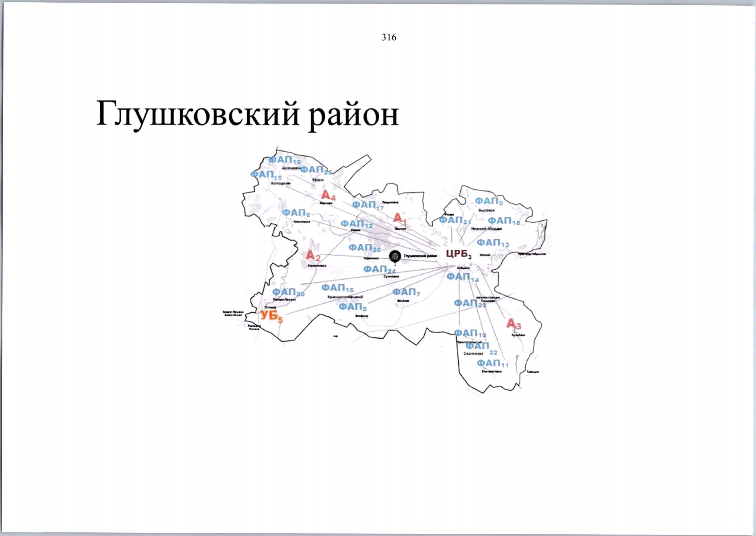756x536 pixels.
Task: Click the ФАП10 label at the top
Action: point(285,160)
